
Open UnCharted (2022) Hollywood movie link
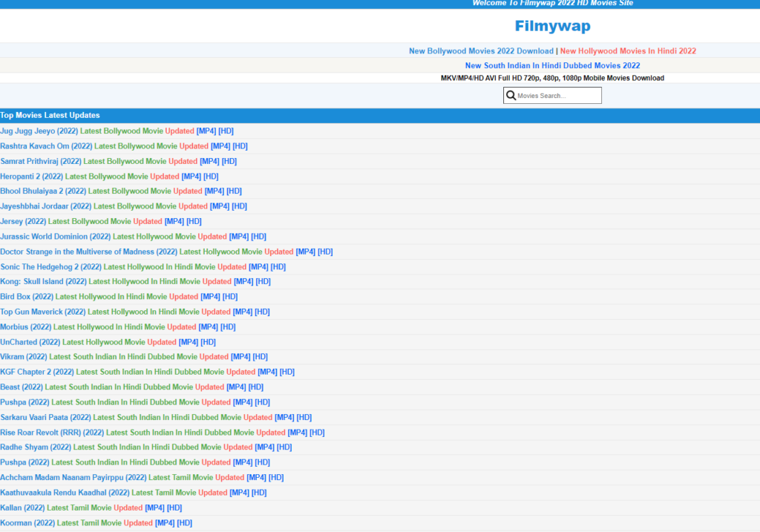(108, 341)
